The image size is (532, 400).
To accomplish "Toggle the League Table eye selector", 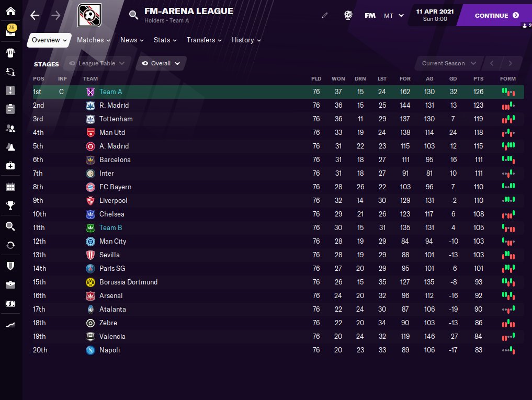I will click(x=97, y=63).
